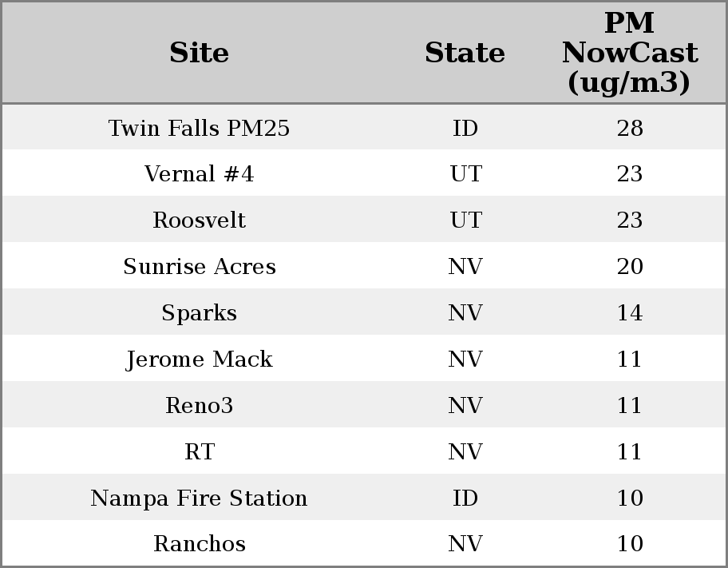Select the Vernal #4 site cell

[200, 174]
